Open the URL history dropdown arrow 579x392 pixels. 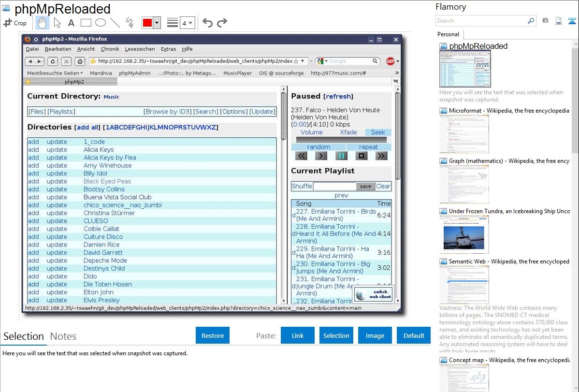tap(303, 61)
